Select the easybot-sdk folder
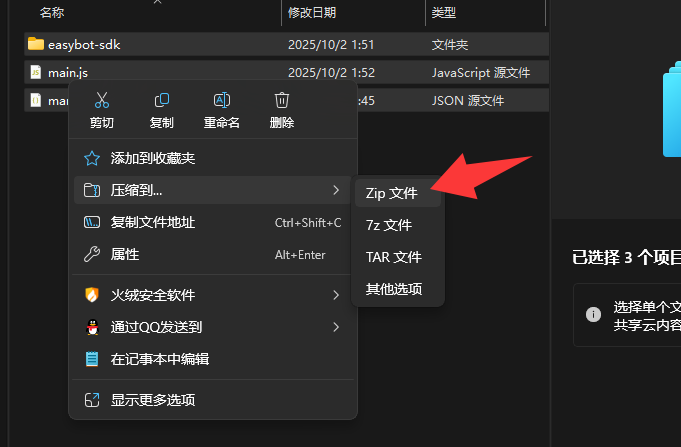Viewport: 681px width, 447px height. point(84,44)
